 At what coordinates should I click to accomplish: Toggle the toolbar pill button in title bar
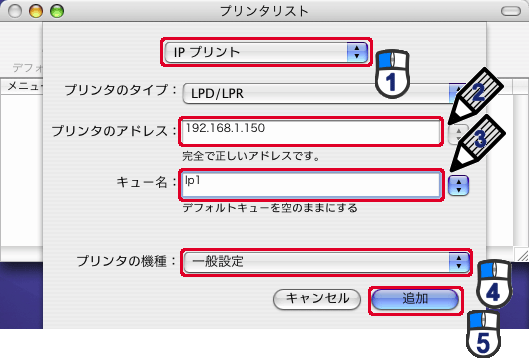(511, 11)
